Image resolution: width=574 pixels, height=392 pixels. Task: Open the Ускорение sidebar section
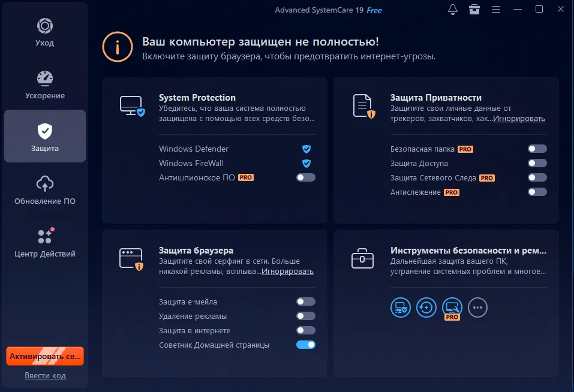tap(45, 85)
